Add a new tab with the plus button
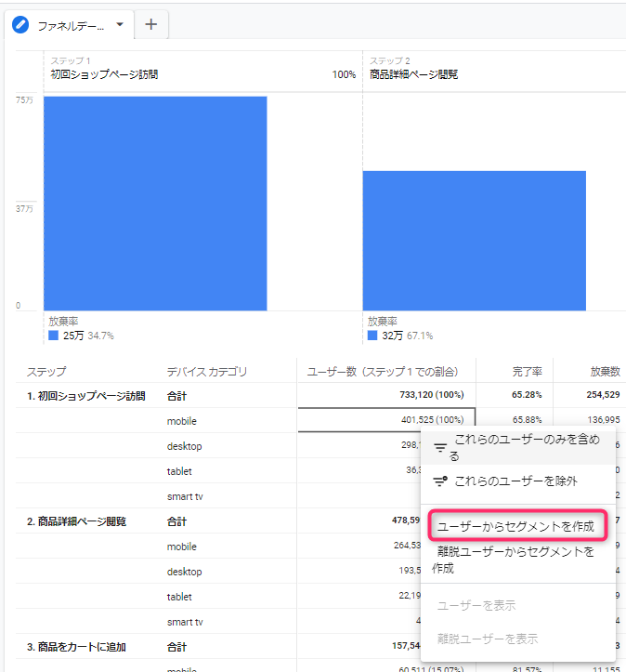Screen dimensions: 626x672 151,25
